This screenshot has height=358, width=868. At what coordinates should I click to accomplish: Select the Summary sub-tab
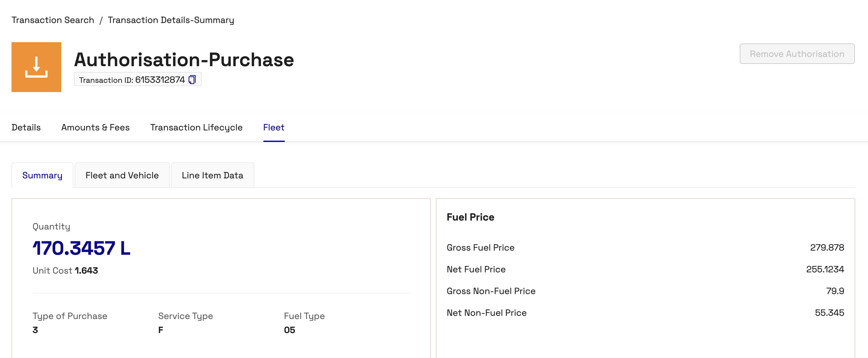pyautogui.click(x=42, y=175)
